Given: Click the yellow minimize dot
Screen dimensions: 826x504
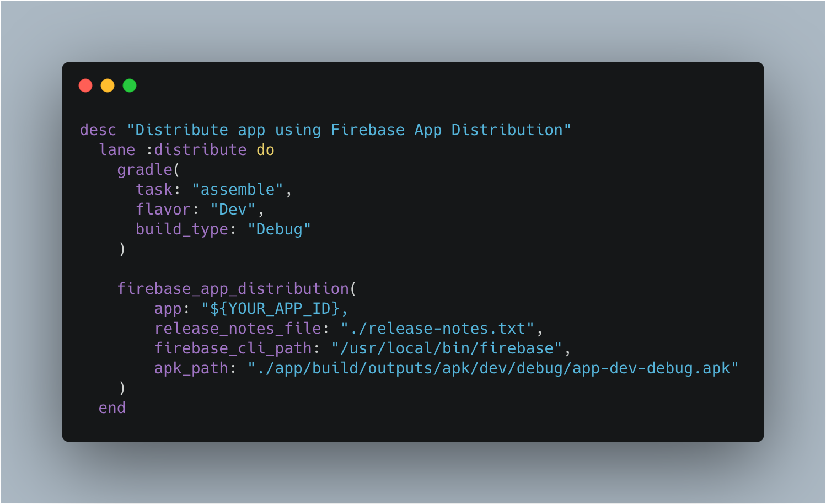Looking at the screenshot, I should 108,85.
